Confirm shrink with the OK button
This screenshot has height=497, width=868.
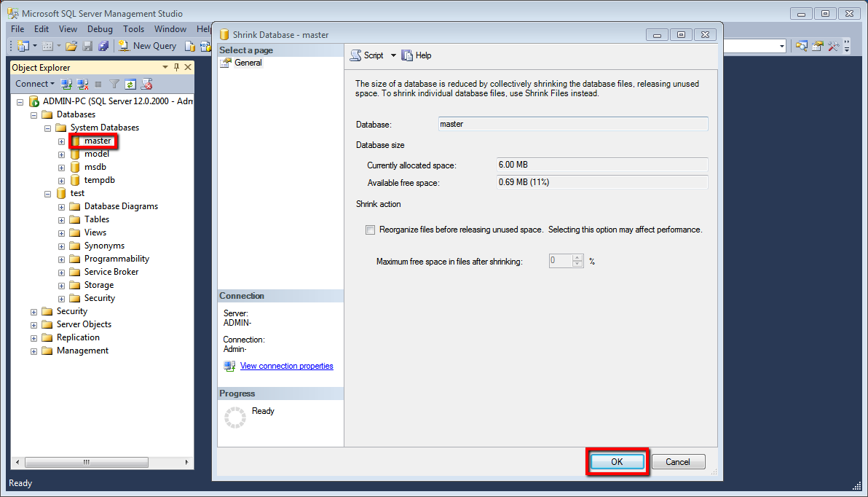(x=617, y=461)
